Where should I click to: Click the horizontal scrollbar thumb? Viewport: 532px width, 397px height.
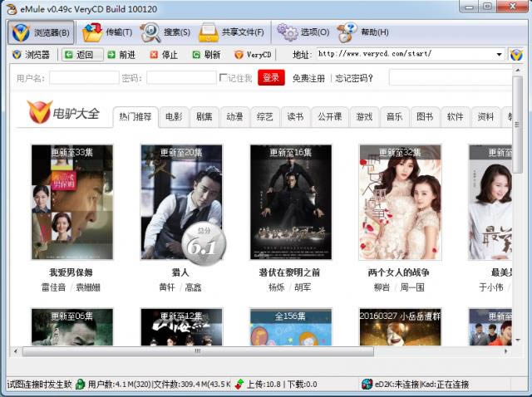point(198,351)
